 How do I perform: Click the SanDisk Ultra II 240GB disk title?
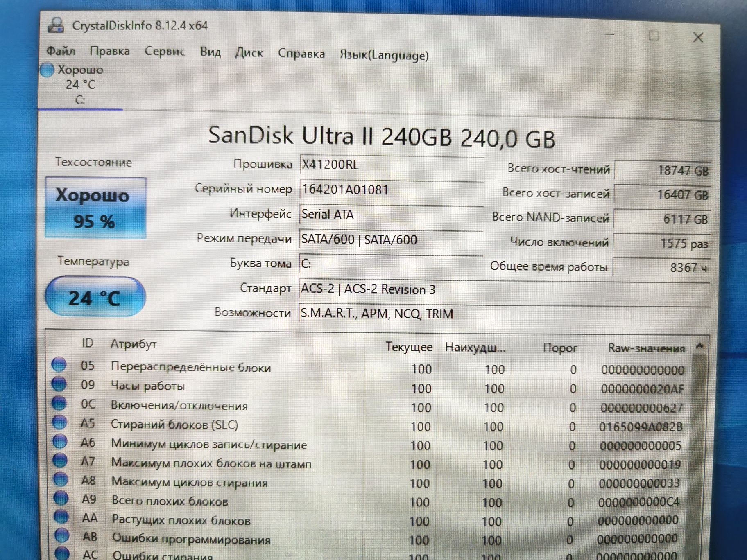pyautogui.click(x=381, y=137)
